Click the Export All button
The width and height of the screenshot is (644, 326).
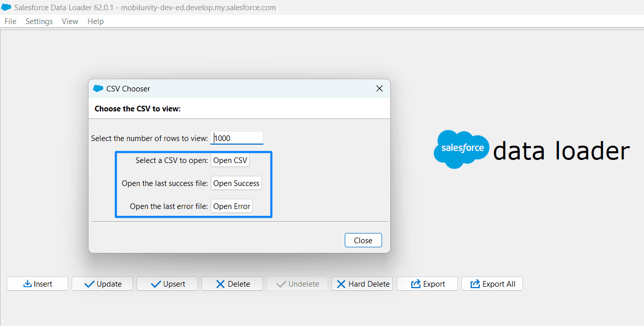click(x=492, y=284)
